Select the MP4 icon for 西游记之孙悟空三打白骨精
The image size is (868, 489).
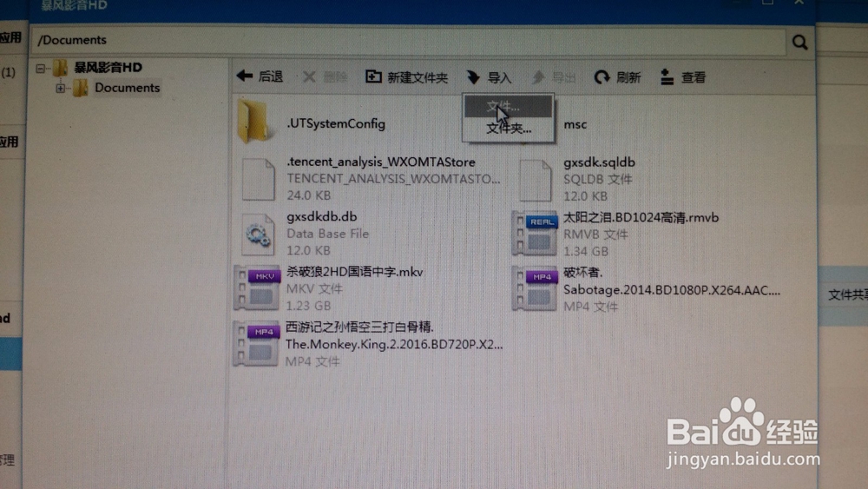click(x=256, y=344)
